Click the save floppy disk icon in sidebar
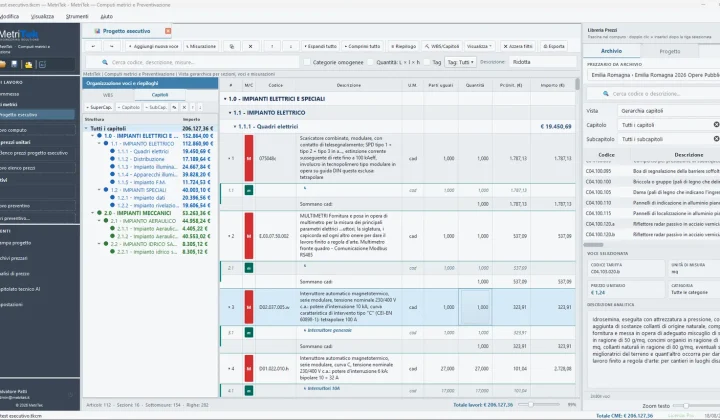Screen dimensions: 720x420 point(14,64)
